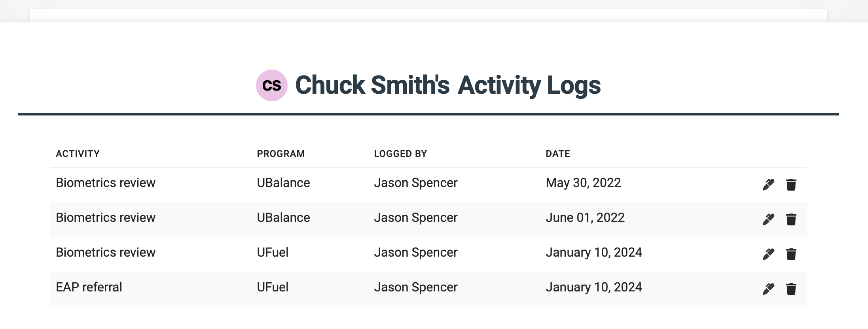Click the Program column header
This screenshot has height=329, width=868.
click(280, 154)
